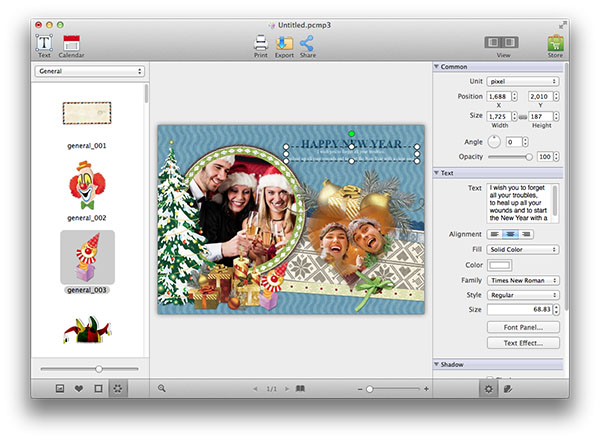
Task: Click the Print icon
Action: (x=260, y=43)
